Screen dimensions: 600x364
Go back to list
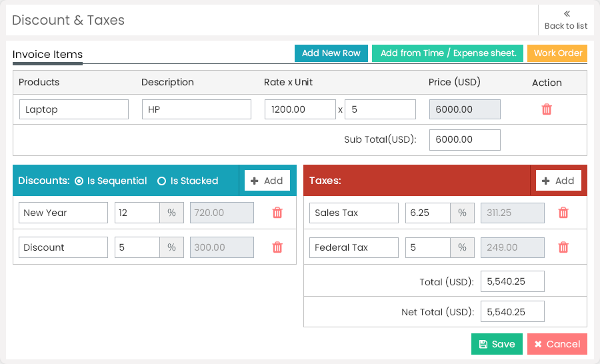click(566, 20)
